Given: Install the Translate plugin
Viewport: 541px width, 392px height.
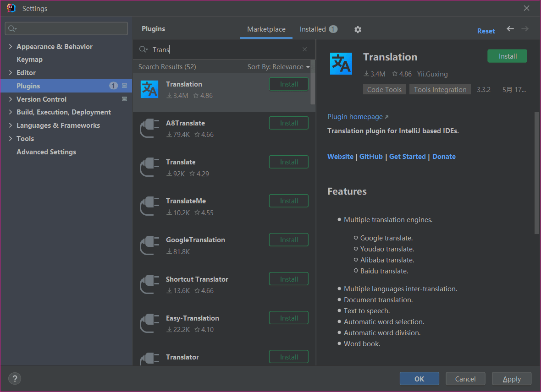Looking at the screenshot, I should click(289, 162).
